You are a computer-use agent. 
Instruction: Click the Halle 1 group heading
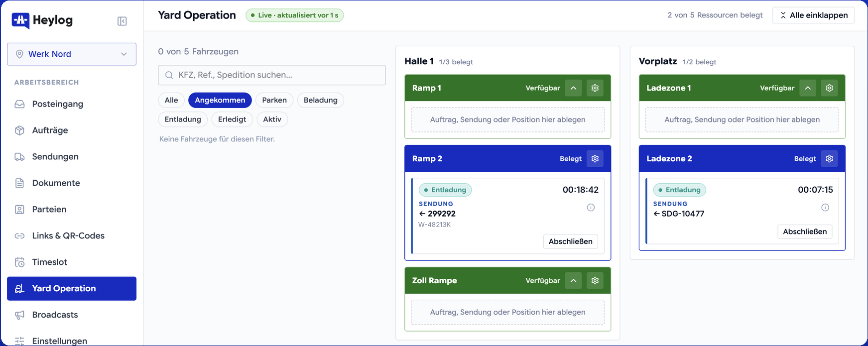coord(419,61)
